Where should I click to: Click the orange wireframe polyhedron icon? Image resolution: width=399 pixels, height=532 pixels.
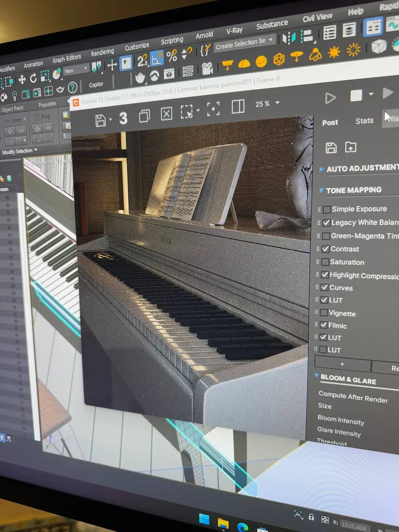pos(279,59)
